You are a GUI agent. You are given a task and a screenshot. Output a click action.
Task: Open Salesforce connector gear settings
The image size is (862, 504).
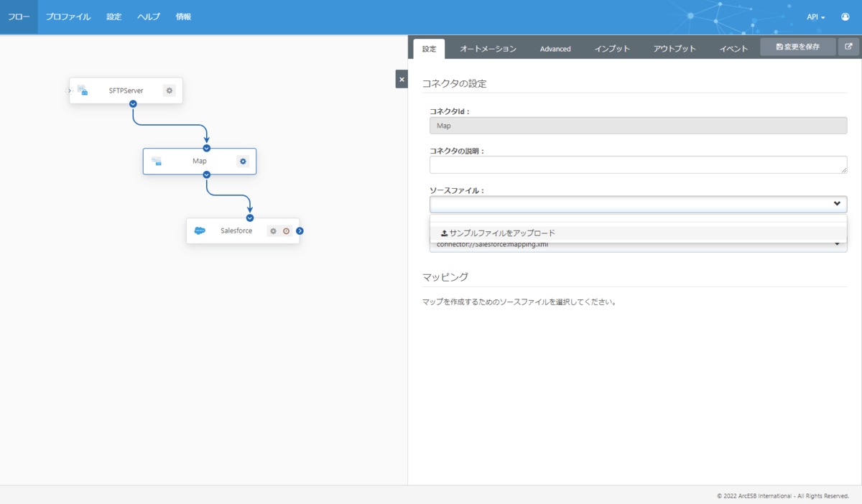pos(273,231)
